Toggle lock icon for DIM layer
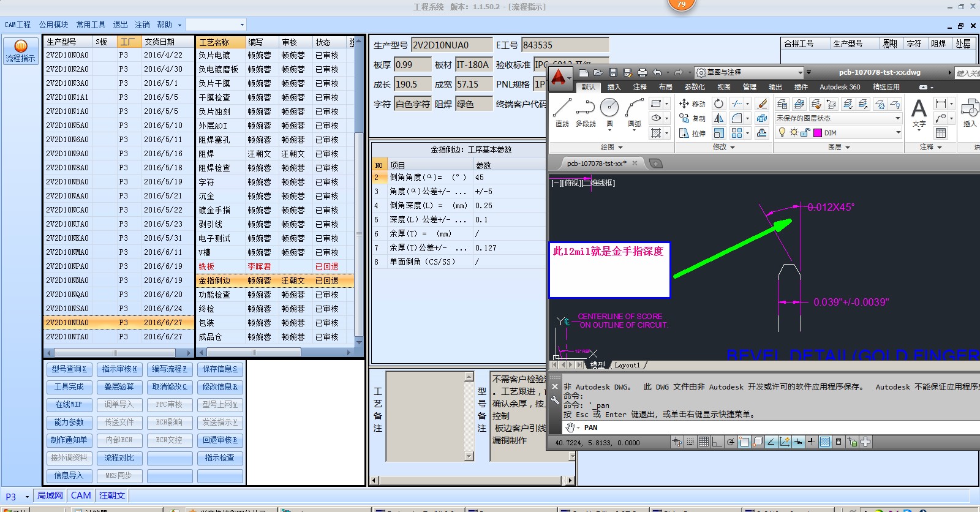Viewport: 980px width, 512px height. coord(805,133)
